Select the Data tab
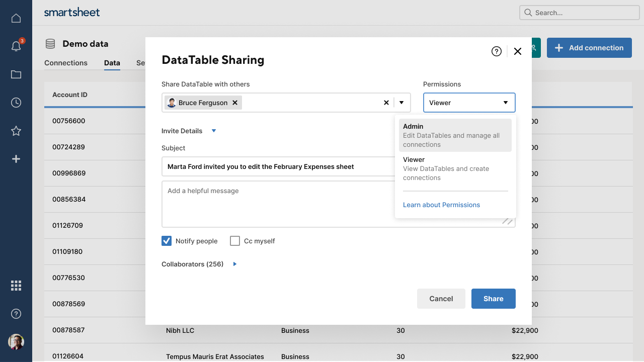 (112, 63)
